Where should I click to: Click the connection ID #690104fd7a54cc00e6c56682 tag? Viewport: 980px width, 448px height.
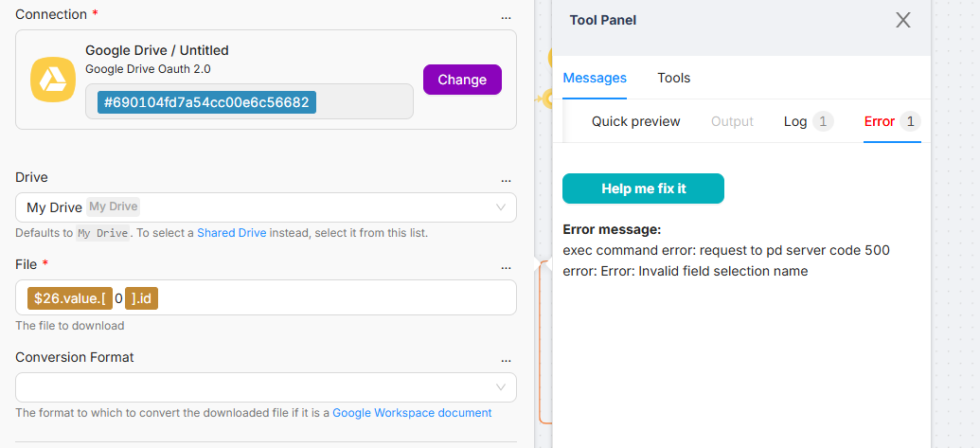tap(206, 102)
